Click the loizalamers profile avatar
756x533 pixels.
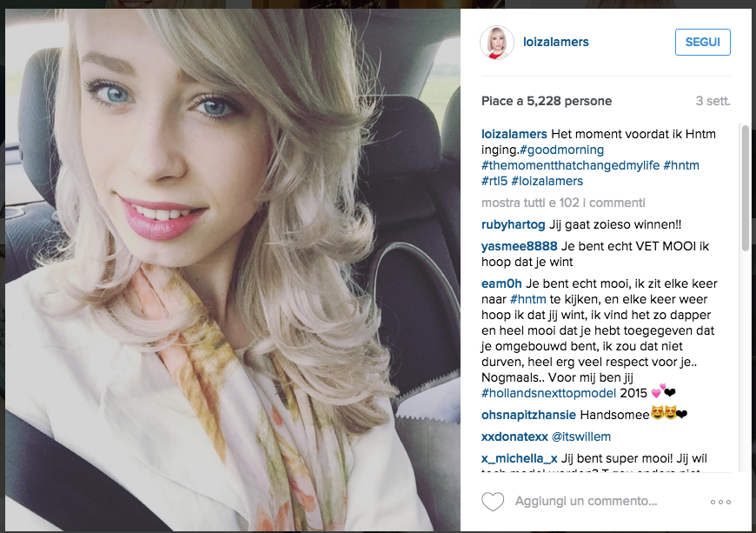click(x=496, y=43)
